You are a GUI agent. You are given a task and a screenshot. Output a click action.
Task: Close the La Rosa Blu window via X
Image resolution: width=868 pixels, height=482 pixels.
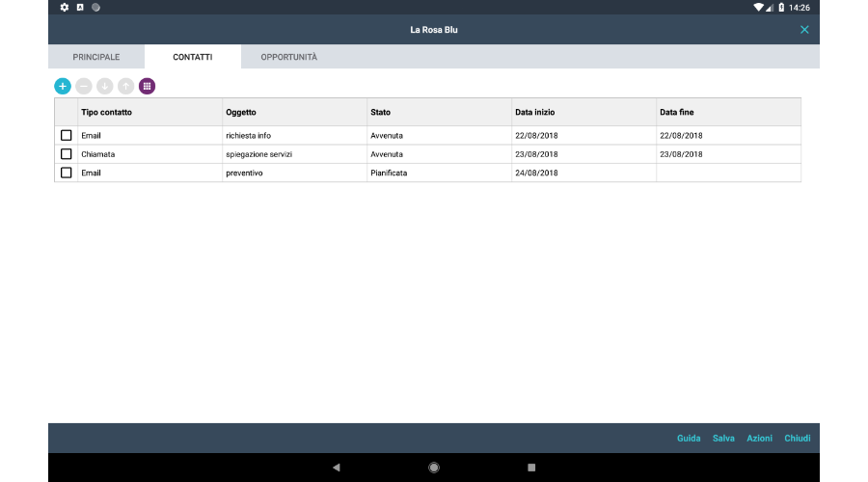pyautogui.click(x=804, y=30)
